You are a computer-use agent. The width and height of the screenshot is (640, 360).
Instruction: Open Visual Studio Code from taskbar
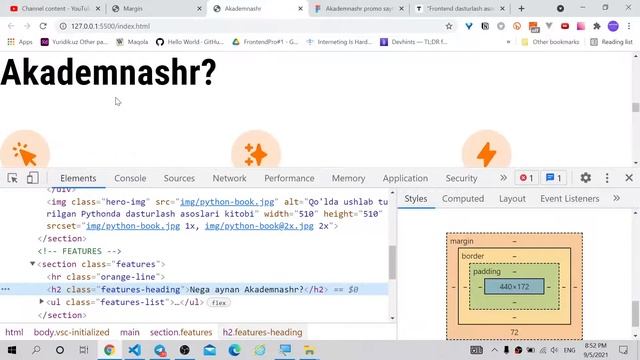[x=135, y=350]
